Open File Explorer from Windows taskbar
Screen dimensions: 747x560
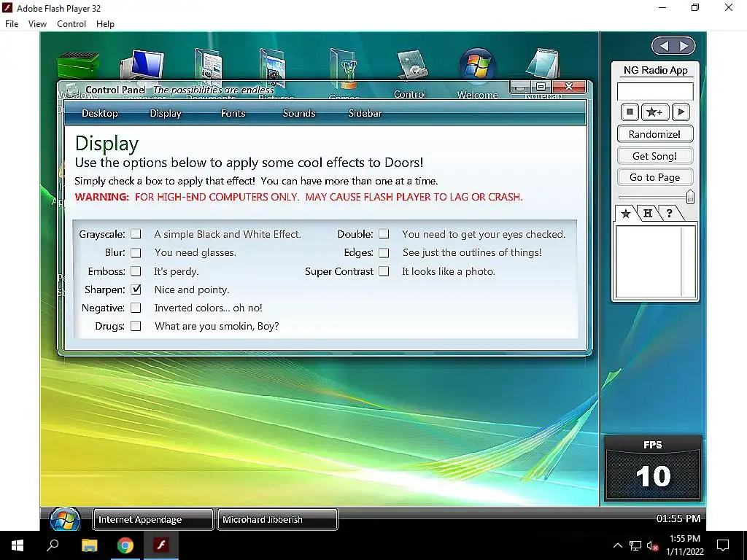(89, 545)
